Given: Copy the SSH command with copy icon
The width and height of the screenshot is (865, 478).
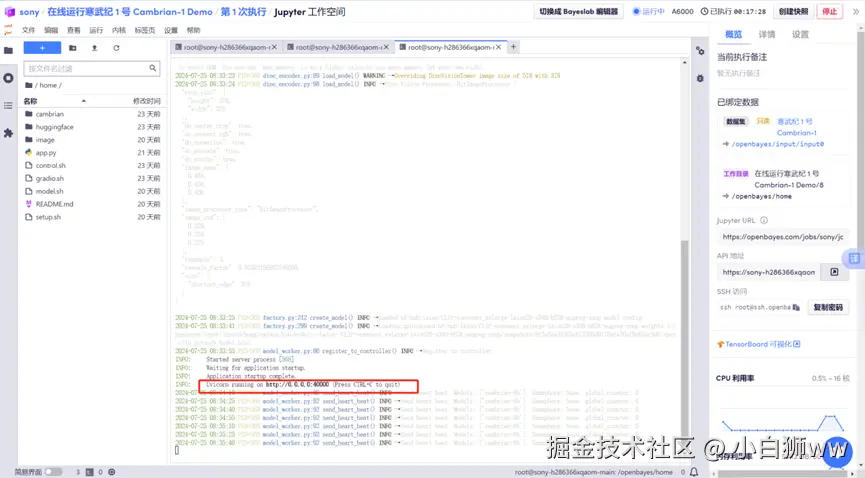Looking at the screenshot, I should 796,307.
